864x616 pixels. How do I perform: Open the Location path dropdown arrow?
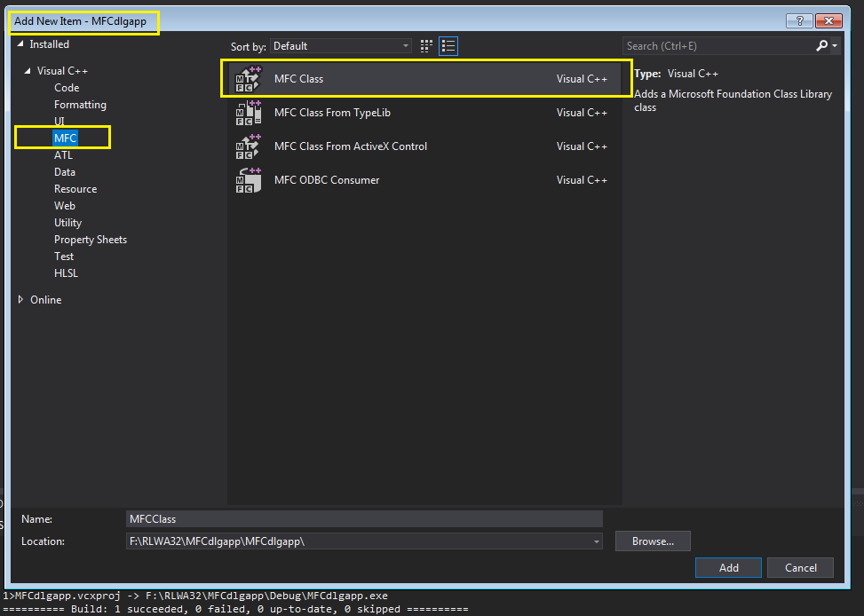(x=596, y=541)
